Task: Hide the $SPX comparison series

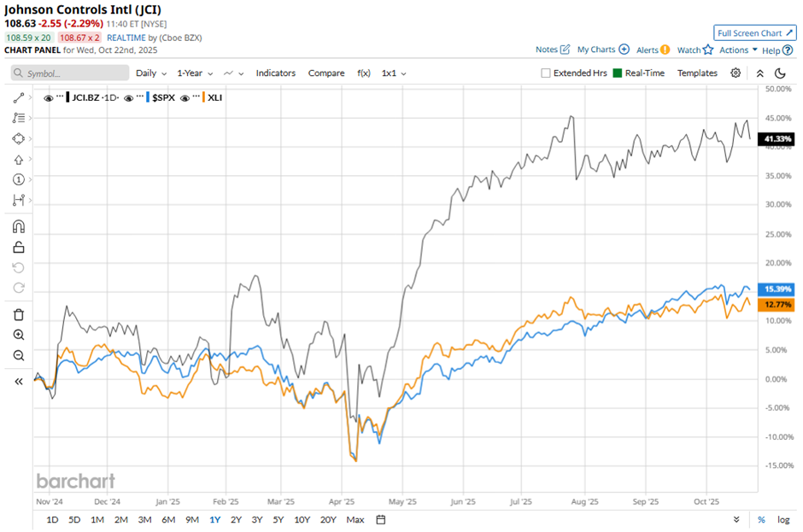Action: pos(128,98)
